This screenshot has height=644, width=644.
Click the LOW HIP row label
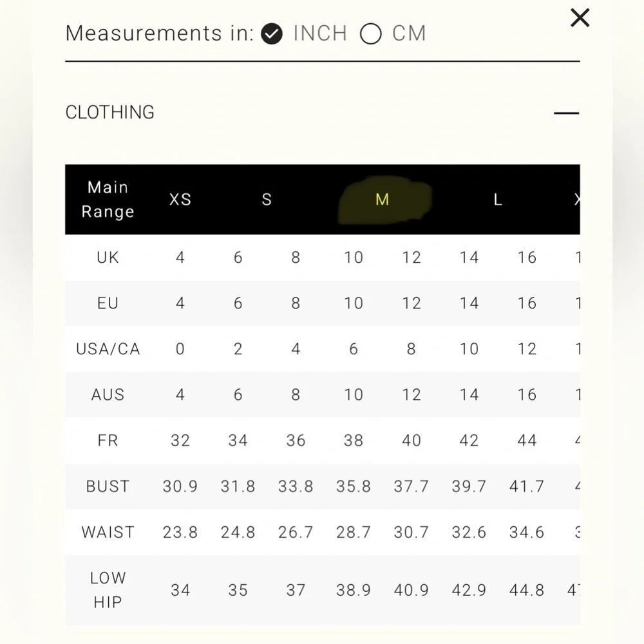[108, 590]
